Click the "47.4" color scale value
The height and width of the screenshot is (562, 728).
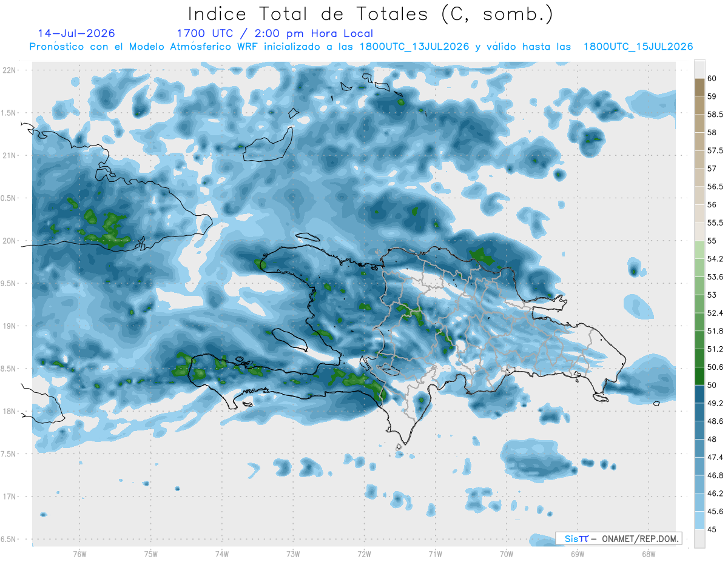716,457
